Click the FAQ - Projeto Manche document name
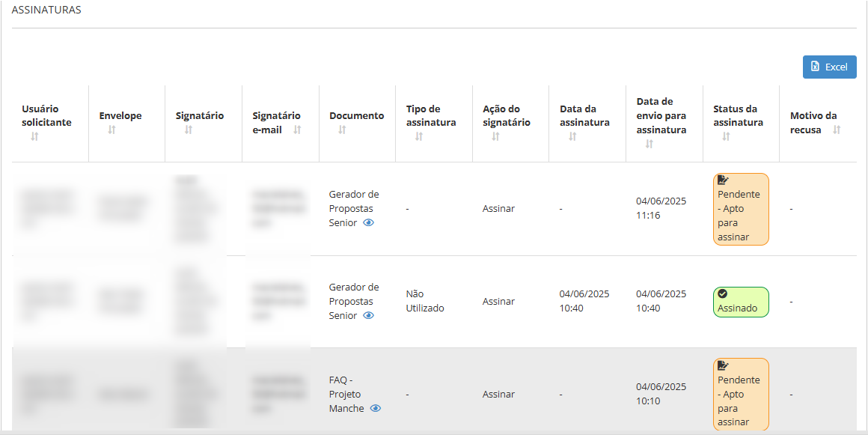This screenshot has height=435, width=868. tap(346, 394)
